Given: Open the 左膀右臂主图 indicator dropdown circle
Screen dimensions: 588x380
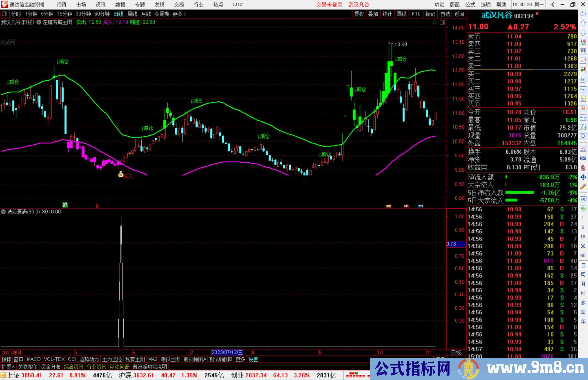Looking at the screenshot, I should point(39,22).
